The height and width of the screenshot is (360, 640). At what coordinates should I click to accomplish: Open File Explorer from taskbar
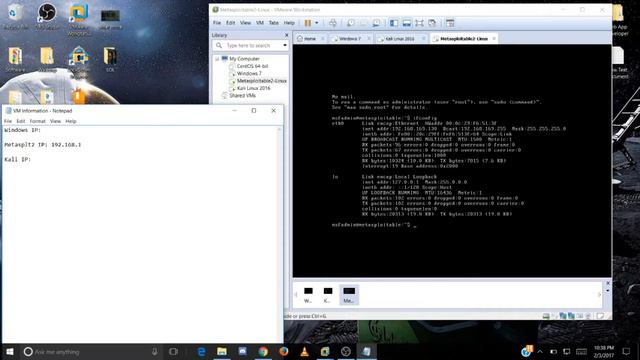(222, 351)
